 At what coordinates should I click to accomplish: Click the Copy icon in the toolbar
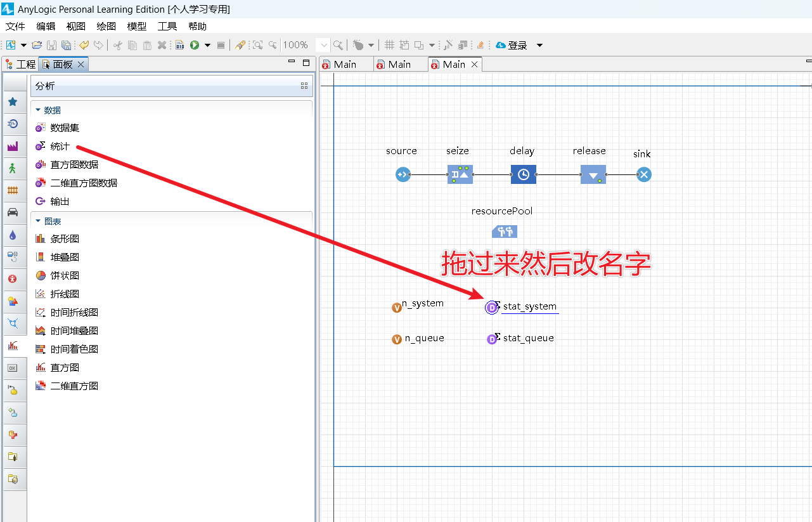(x=132, y=45)
